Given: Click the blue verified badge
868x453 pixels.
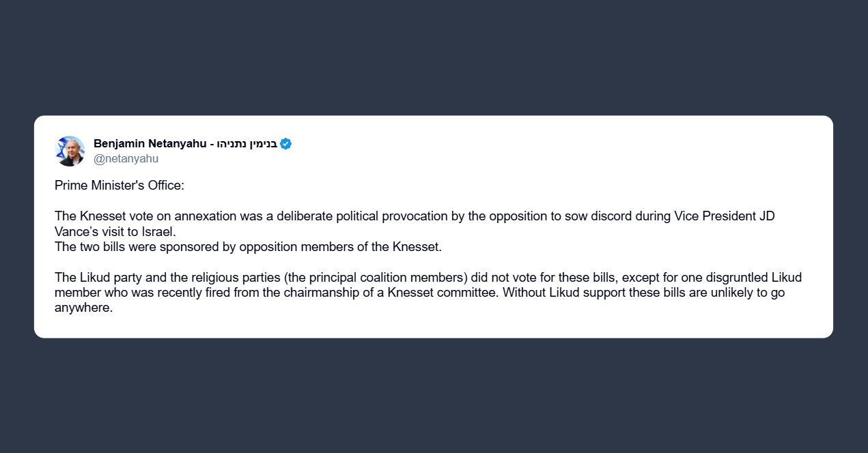Looking at the screenshot, I should (285, 144).
